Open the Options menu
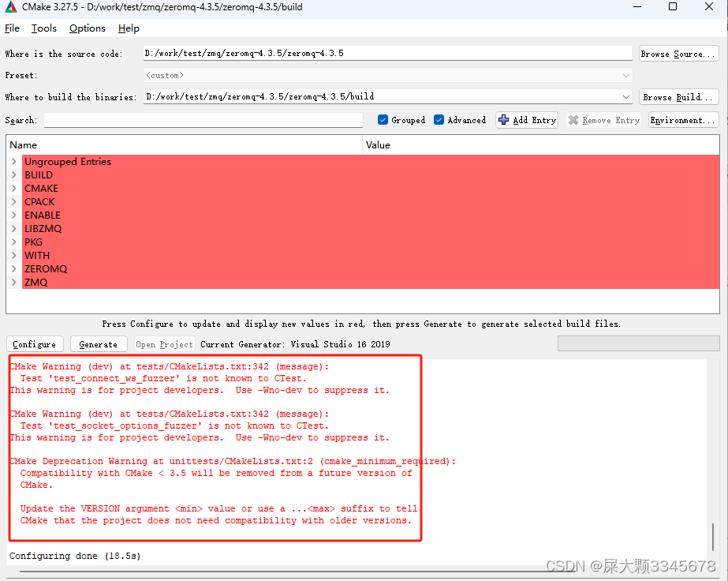The height and width of the screenshot is (581, 728). [87, 28]
